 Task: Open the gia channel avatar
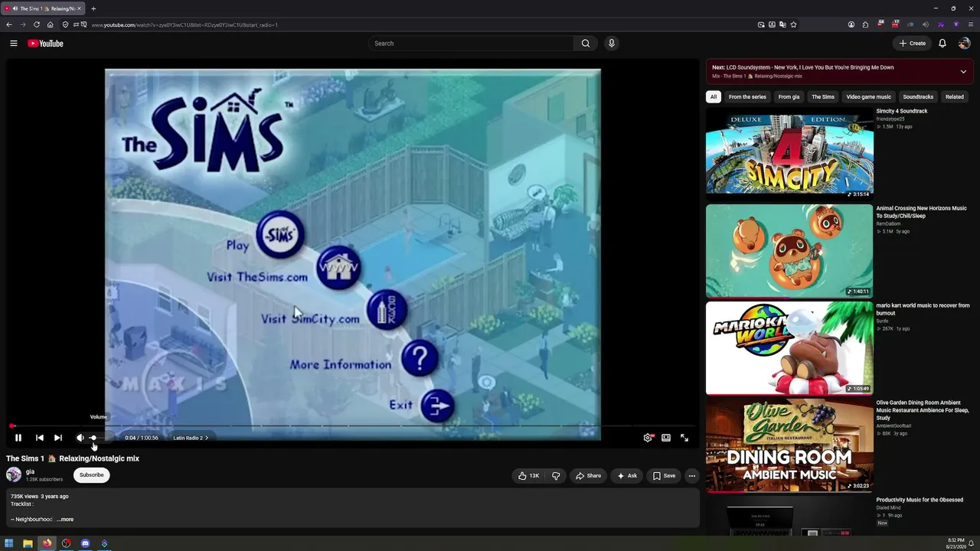[x=14, y=475]
